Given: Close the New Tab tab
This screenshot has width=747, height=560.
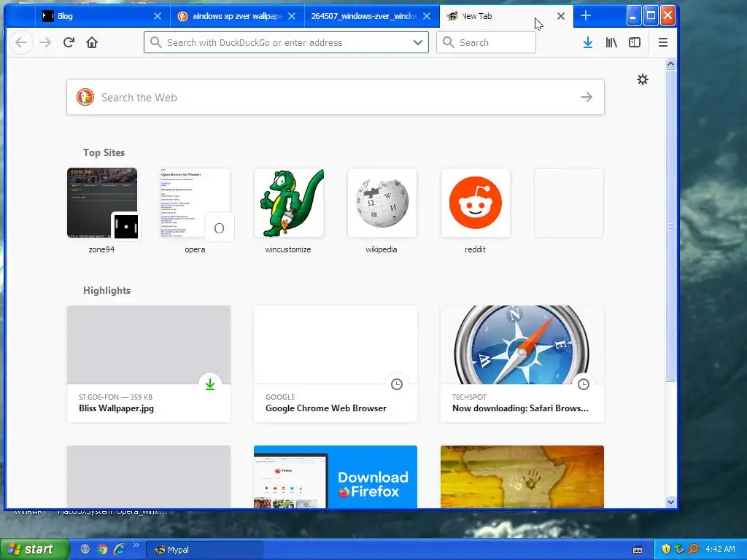Looking at the screenshot, I should tap(561, 16).
